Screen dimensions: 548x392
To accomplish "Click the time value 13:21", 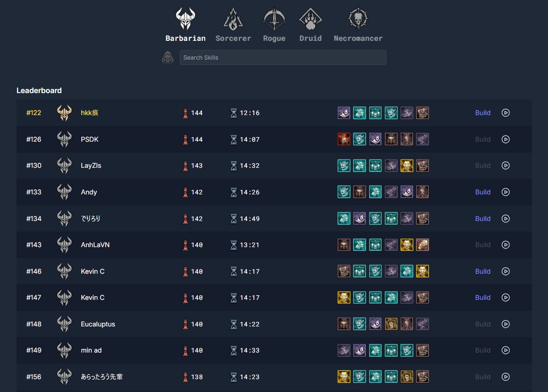I will point(250,245).
